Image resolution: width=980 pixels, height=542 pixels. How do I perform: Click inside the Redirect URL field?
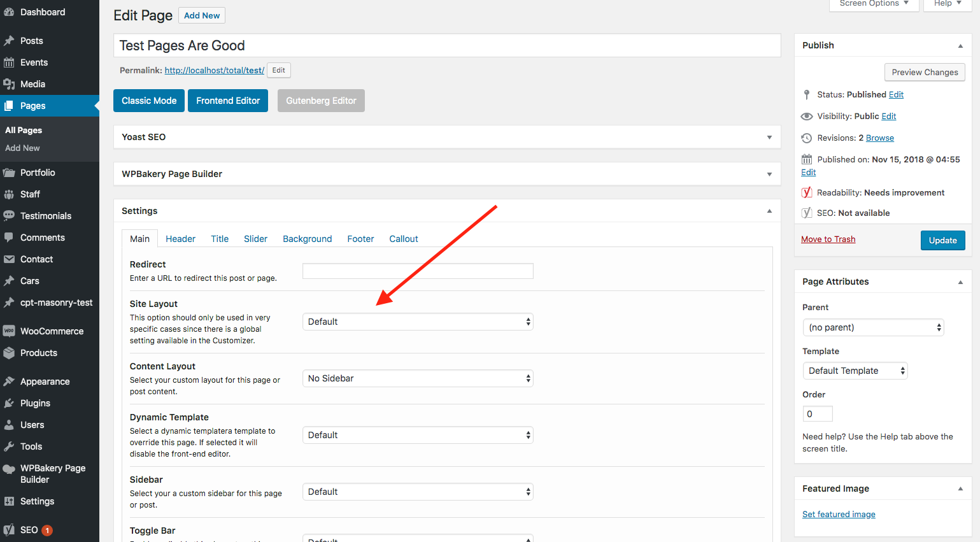click(417, 271)
